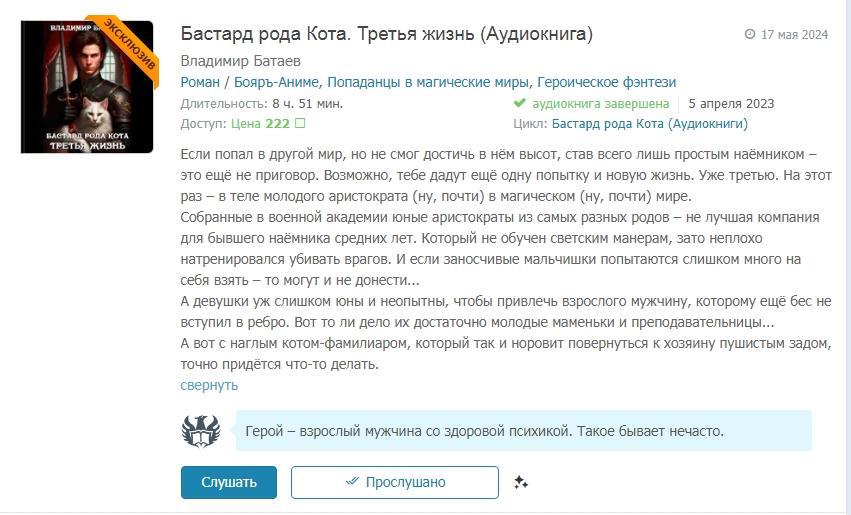Toggle the Прослушано listened button

[394, 482]
